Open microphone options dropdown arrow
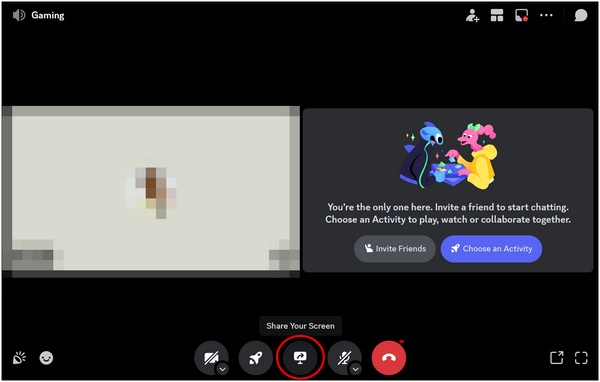 coord(355,369)
